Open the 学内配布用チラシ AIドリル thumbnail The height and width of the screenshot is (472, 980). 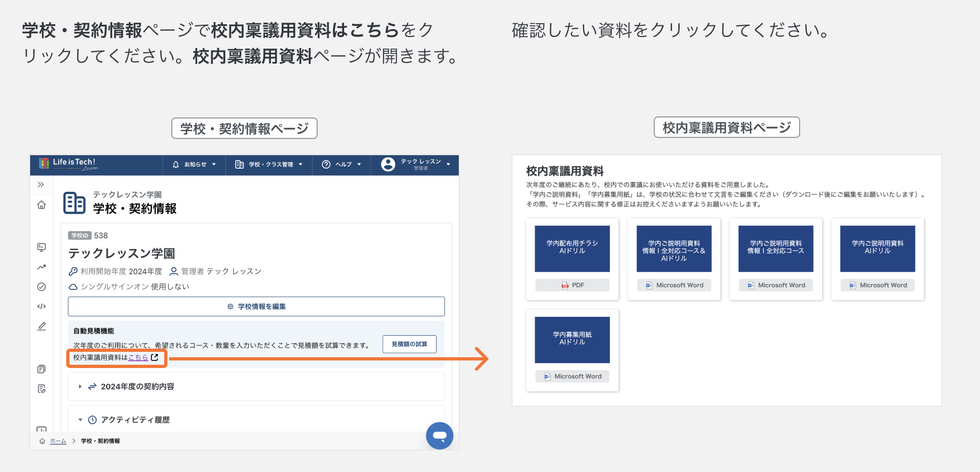point(572,248)
